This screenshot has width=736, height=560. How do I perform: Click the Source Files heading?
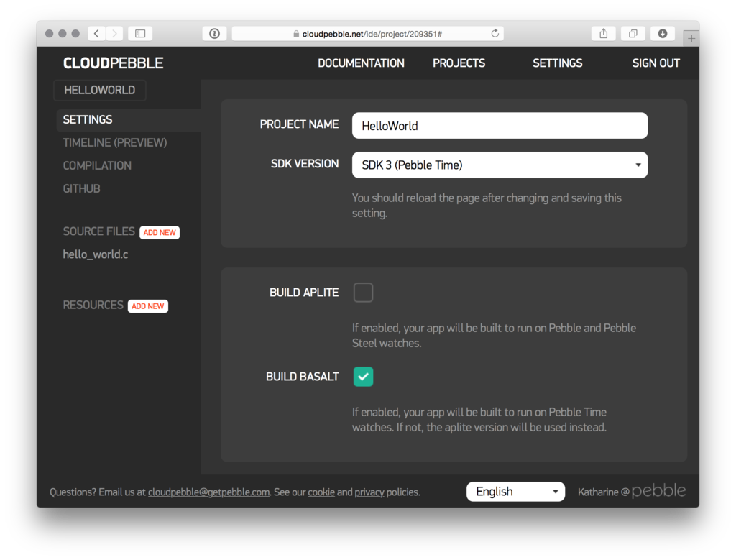[98, 231]
